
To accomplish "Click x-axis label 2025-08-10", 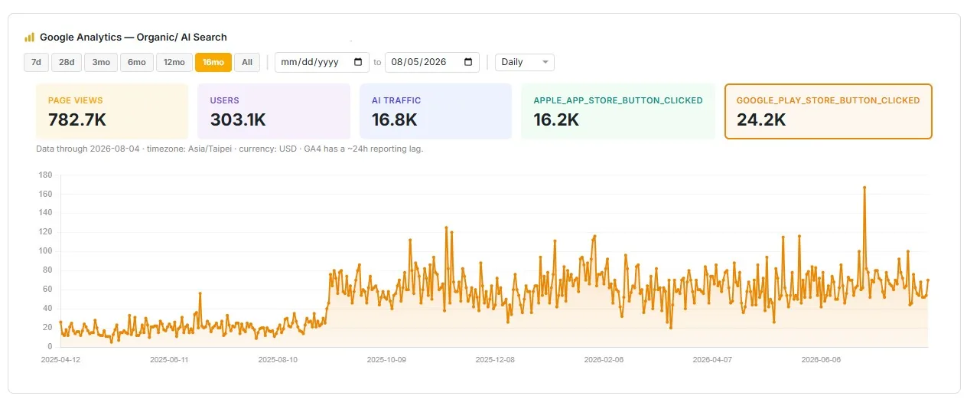I will (x=278, y=358).
